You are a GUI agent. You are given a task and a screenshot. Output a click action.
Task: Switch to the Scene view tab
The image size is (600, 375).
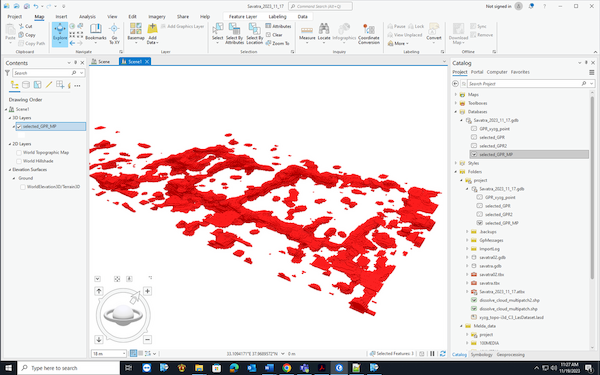click(101, 61)
